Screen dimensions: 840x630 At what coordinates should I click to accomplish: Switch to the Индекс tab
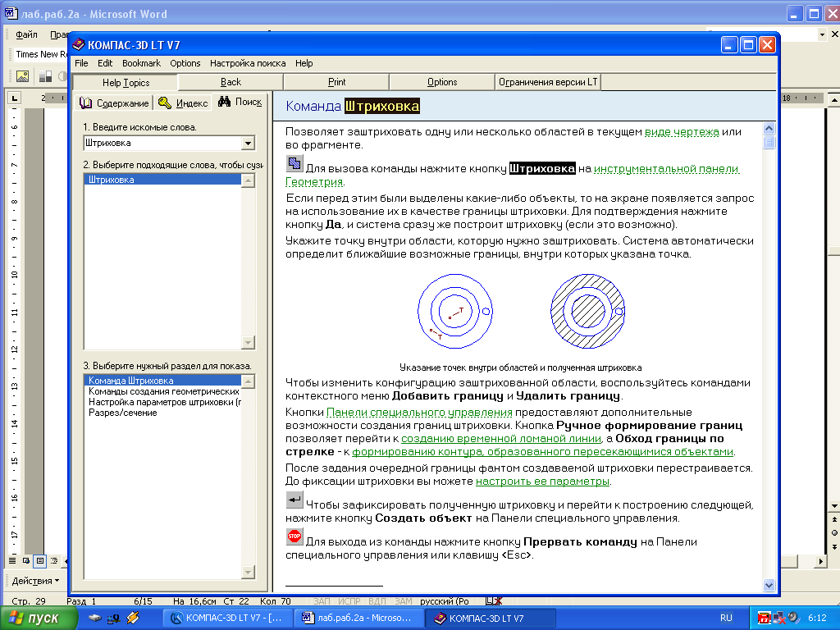click(183, 103)
